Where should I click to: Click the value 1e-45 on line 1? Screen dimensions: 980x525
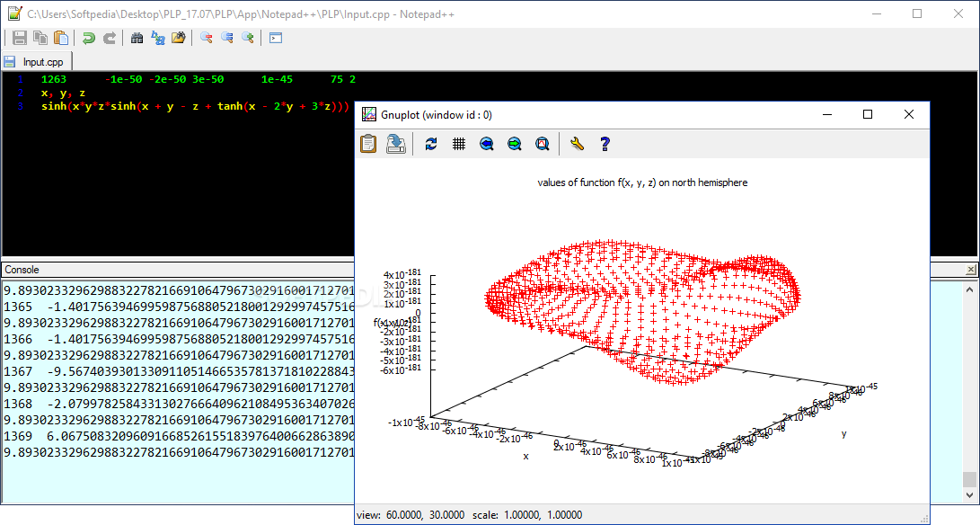point(277,79)
